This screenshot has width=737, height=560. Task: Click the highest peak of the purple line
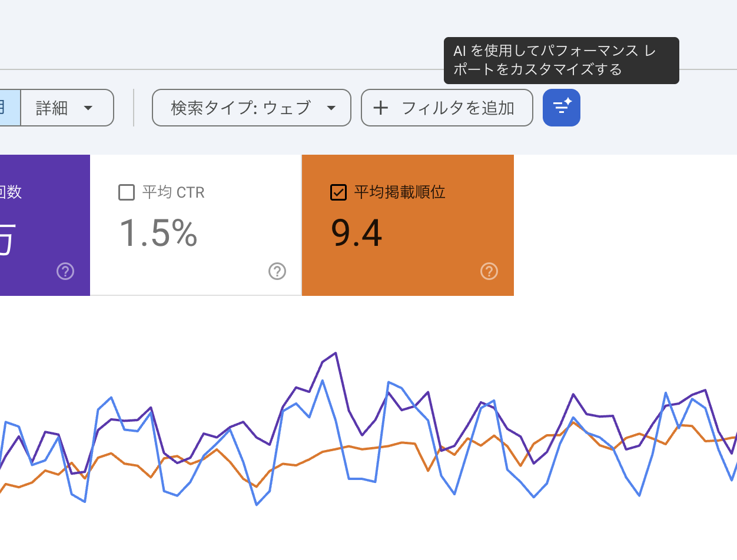click(335, 354)
